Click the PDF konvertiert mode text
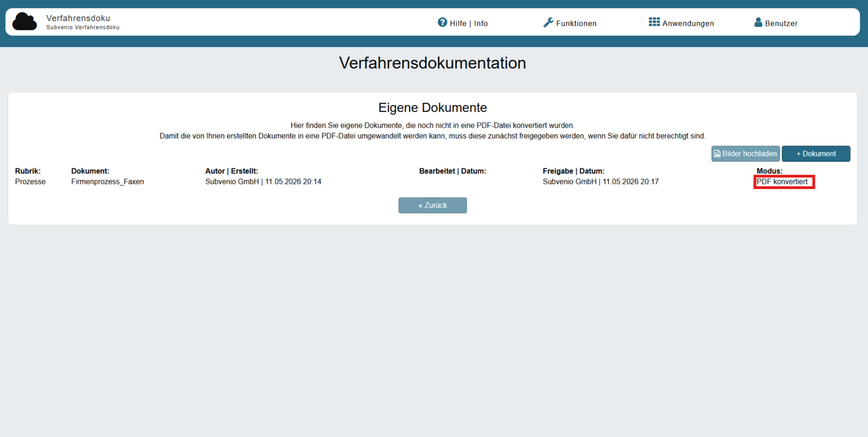The height and width of the screenshot is (437, 868). click(782, 182)
